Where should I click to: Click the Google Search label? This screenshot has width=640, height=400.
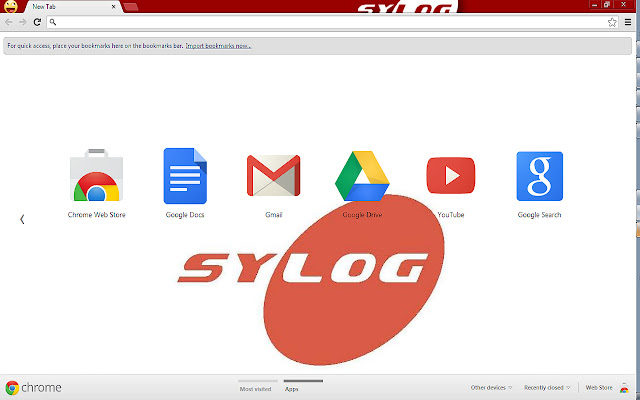(x=540, y=215)
